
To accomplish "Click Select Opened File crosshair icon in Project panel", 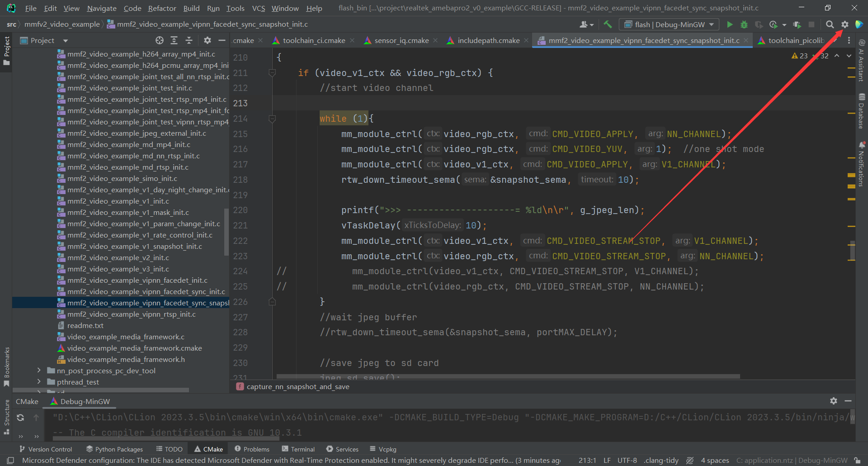I will click(x=160, y=40).
